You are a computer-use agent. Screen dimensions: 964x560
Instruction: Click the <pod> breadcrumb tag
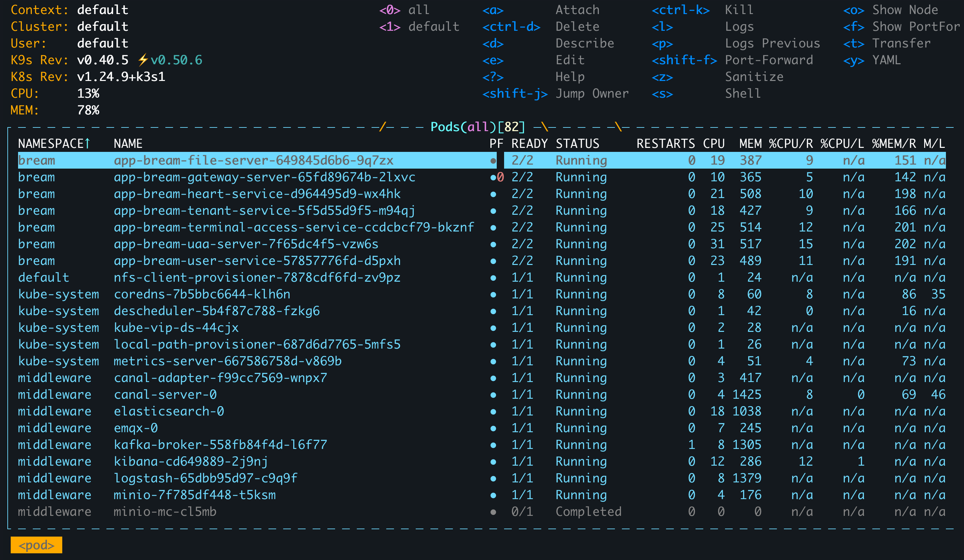pos(36,545)
